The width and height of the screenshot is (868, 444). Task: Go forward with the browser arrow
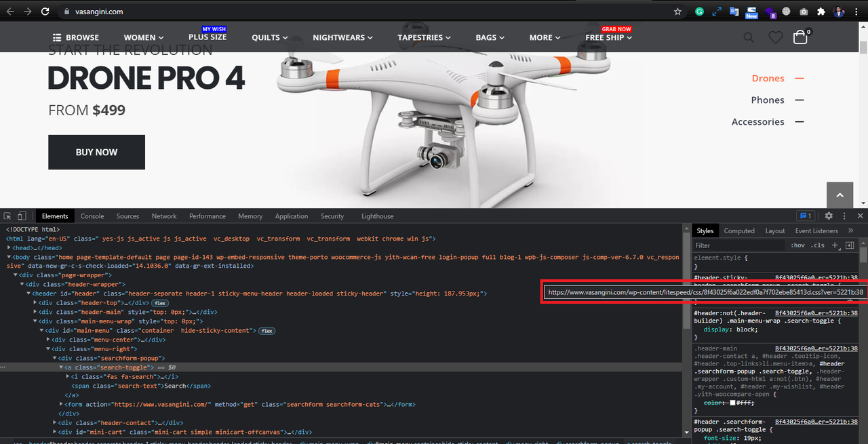(x=28, y=12)
